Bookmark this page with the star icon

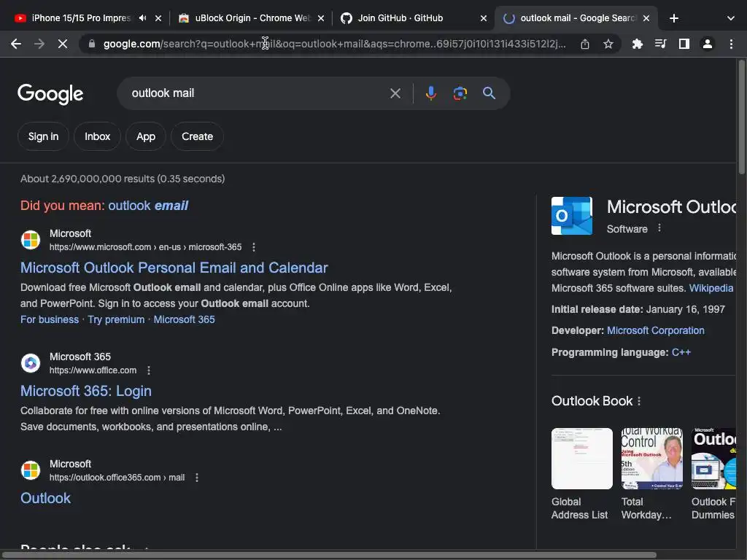click(x=608, y=44)
